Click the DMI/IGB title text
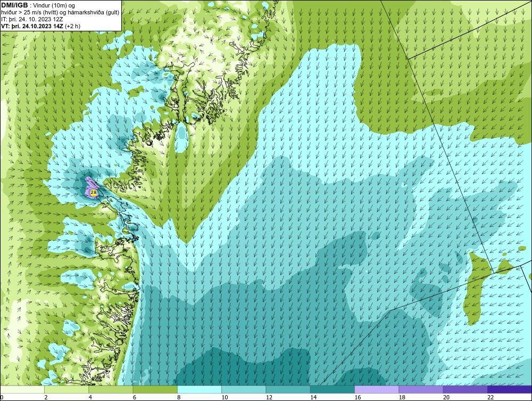Image resolution: width=532 pixels, height=401 pixels. click(x=14, y=5)
